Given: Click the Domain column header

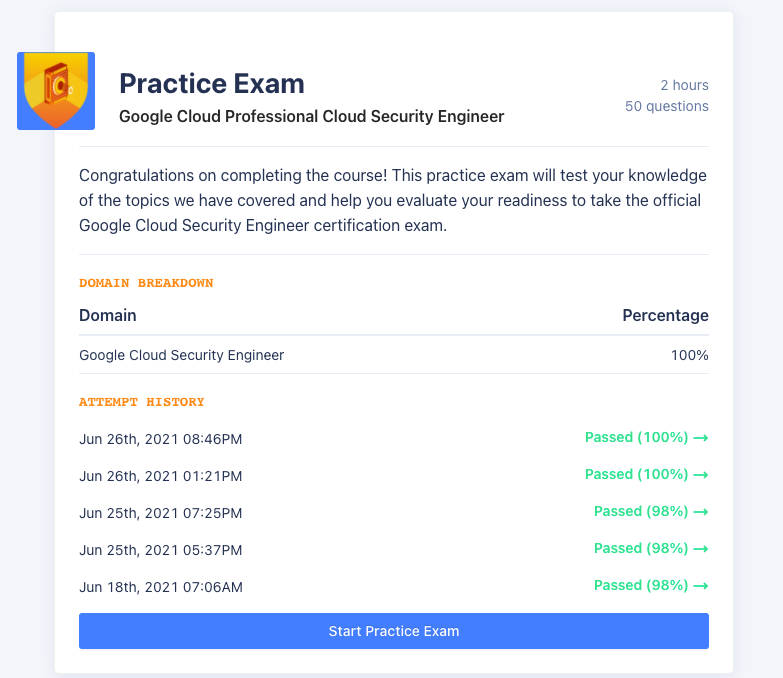Looking at the screenshot, I should [108, 315].
